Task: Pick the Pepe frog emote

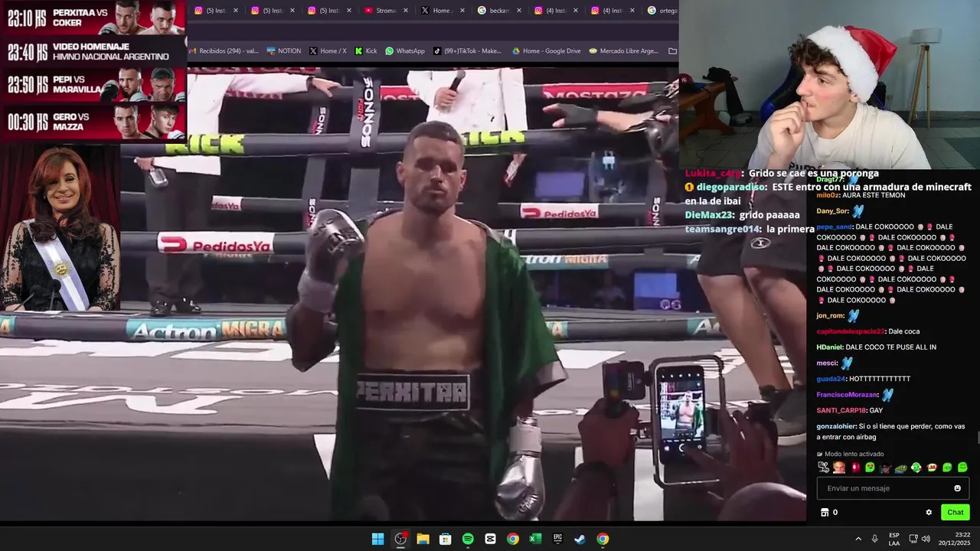Action: click(901, 468)
